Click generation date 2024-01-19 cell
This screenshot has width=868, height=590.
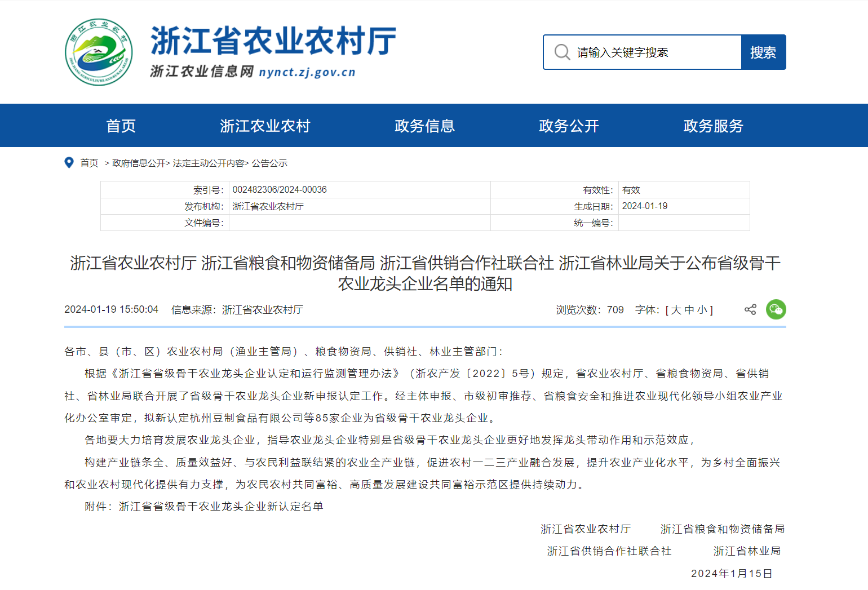[x=684, y=206]
